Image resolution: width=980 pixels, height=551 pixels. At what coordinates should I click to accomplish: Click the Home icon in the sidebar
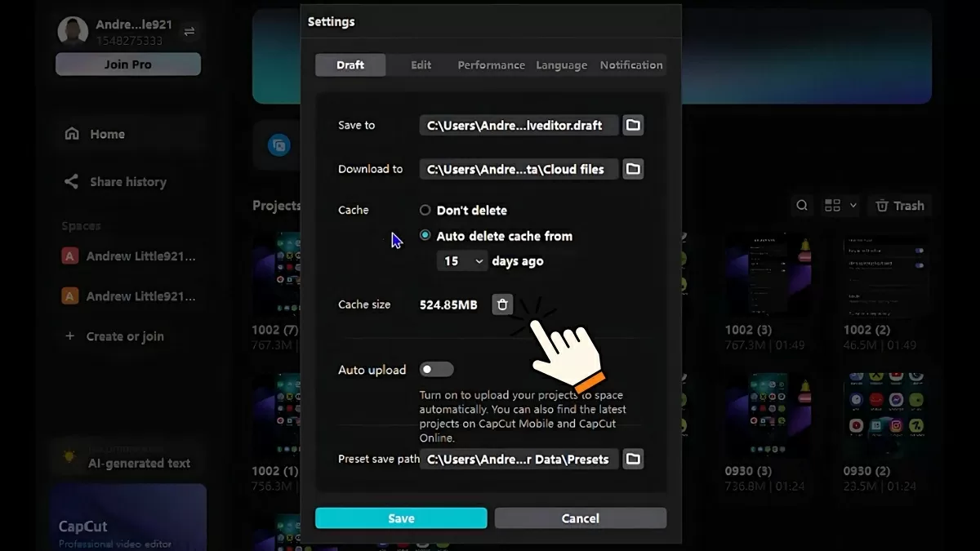(x=72, y=134)
